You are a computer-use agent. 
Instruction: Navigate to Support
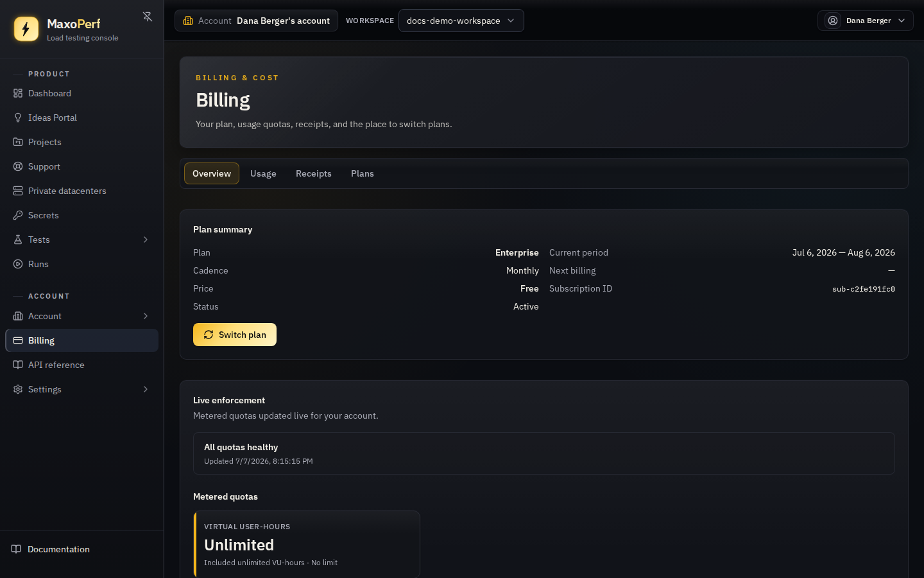click(81, 166)
